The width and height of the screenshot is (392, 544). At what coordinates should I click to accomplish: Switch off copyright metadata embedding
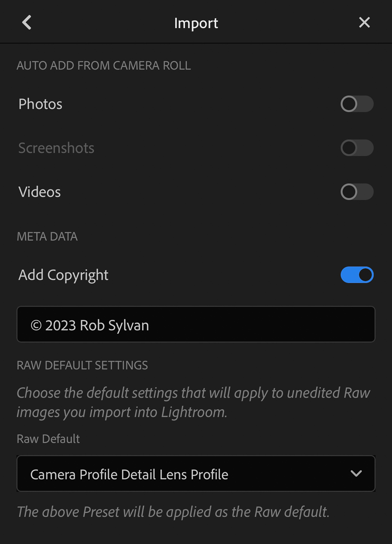357,275
